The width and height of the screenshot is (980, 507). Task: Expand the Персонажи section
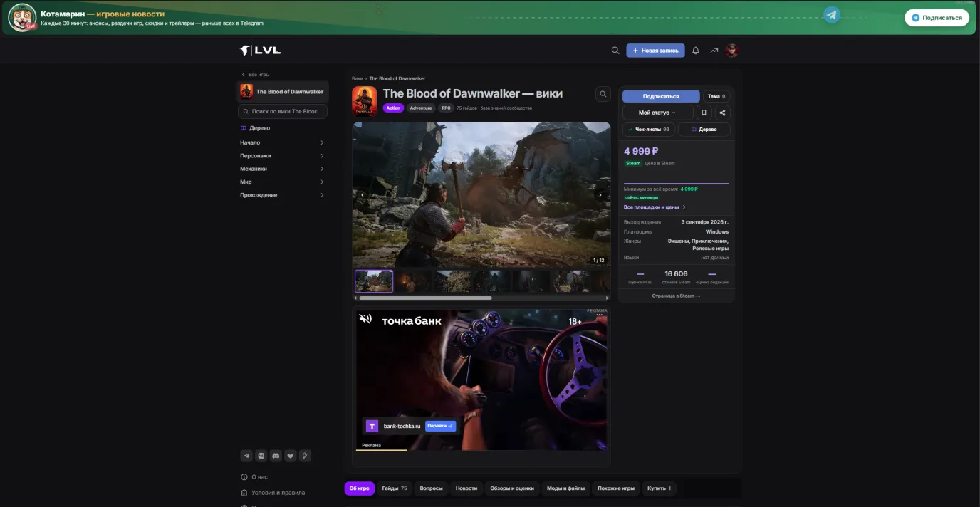click(283, 155)
